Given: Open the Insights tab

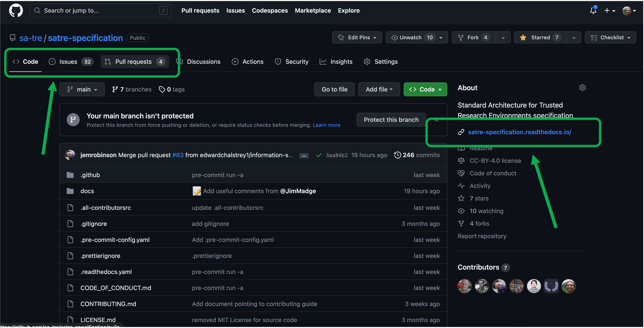Looking at the screenshot, I should pyautogui.click(x=336, y=61).
